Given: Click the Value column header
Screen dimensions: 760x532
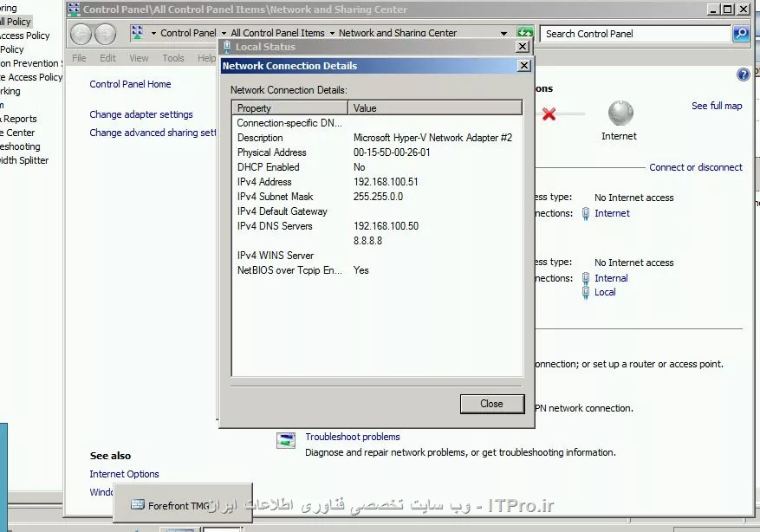Looking at the screenshot, I should pos(435,108).
